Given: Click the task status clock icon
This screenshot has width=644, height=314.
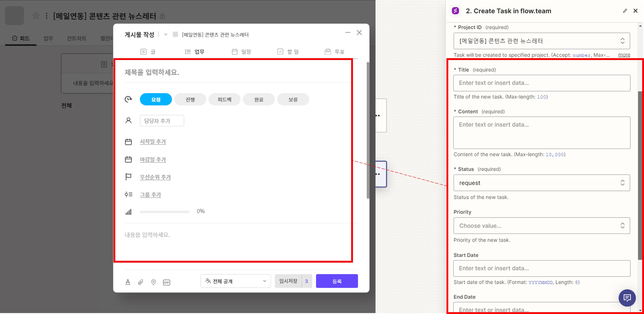Looking at the screenshot, I should [128, 99].
